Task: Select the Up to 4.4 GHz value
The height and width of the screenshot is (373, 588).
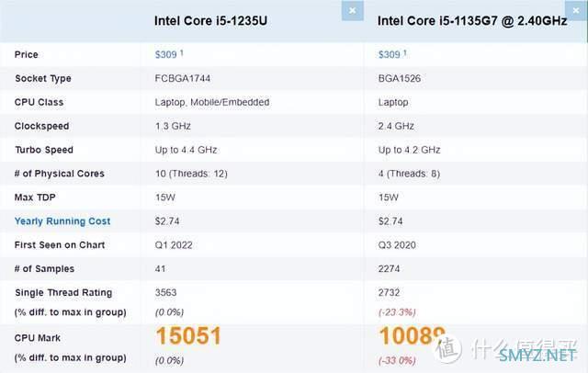Action: click(186, 150)
